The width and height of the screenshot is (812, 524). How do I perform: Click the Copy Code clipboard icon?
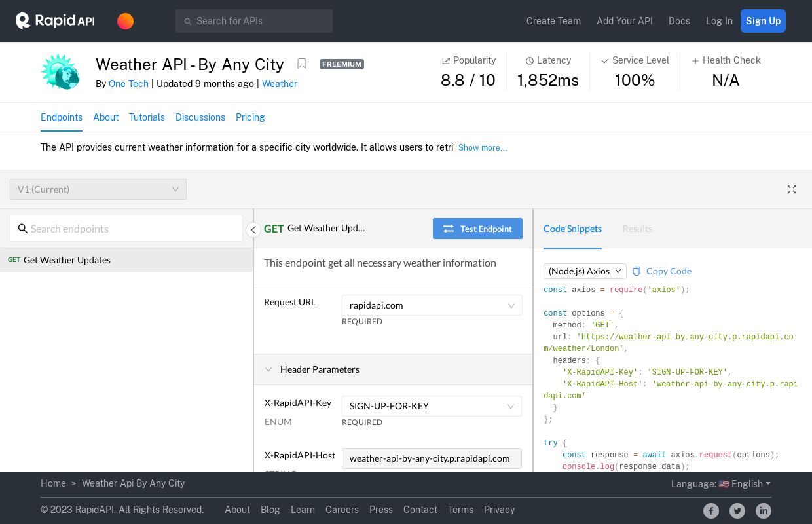(637, 271)
